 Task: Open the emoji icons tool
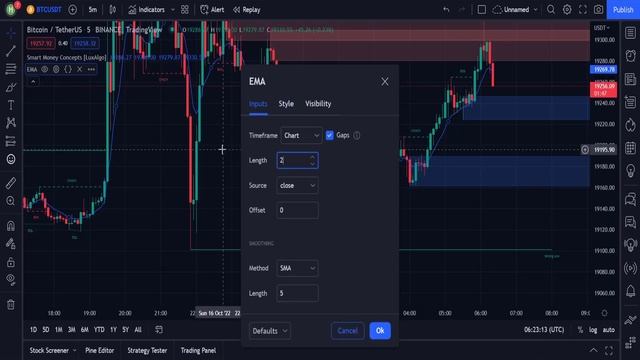tap(11, 159)
